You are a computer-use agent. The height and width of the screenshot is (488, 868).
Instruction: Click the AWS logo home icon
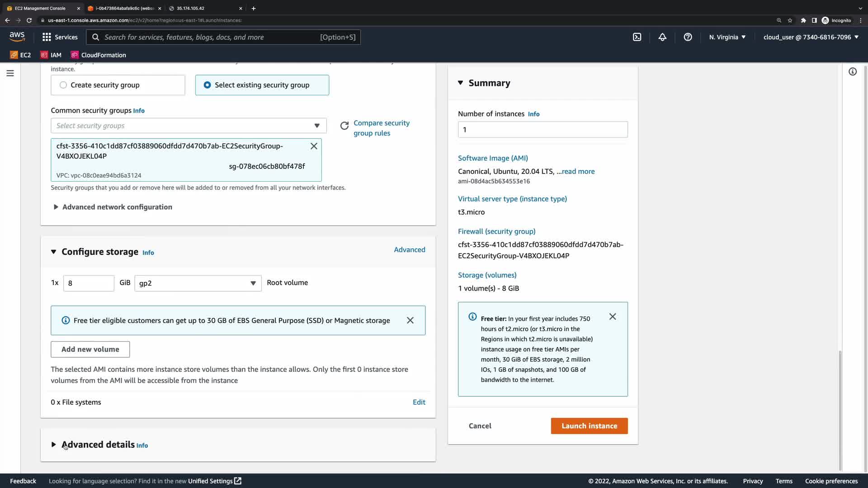click(17, 37)
